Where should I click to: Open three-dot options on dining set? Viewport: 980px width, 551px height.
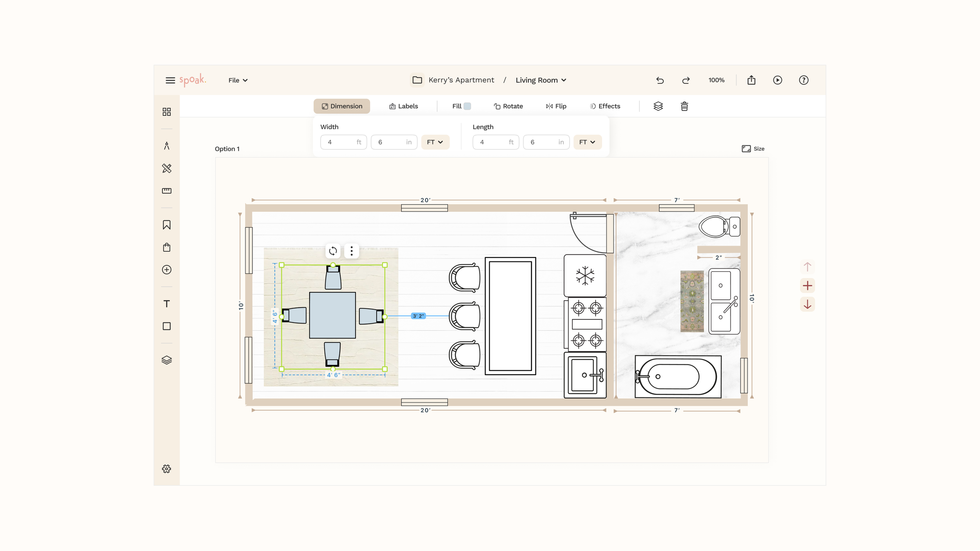tap(352, 251)
